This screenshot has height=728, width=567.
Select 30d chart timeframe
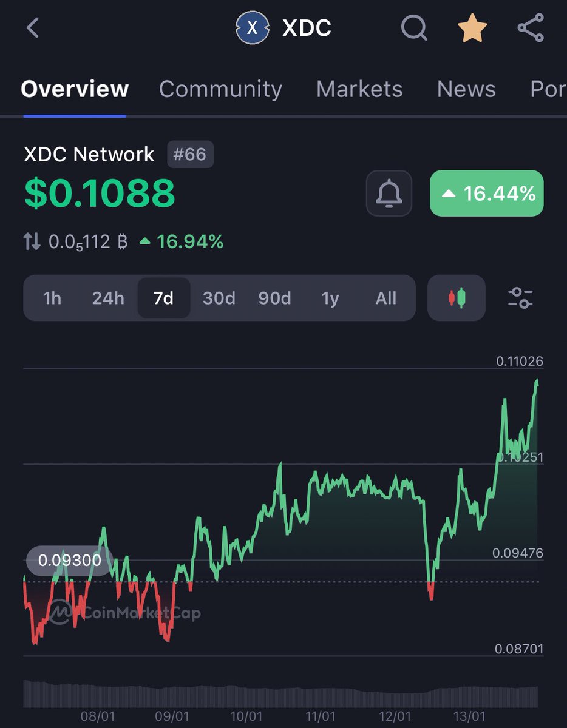219,298
